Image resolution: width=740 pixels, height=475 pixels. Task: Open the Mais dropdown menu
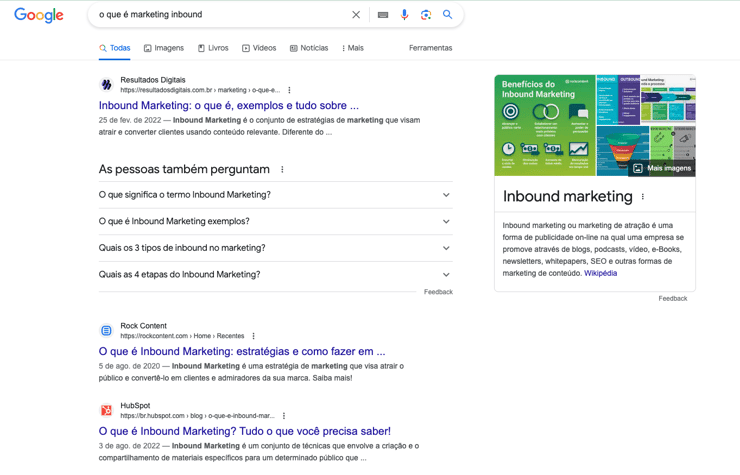tap(352, 48)
